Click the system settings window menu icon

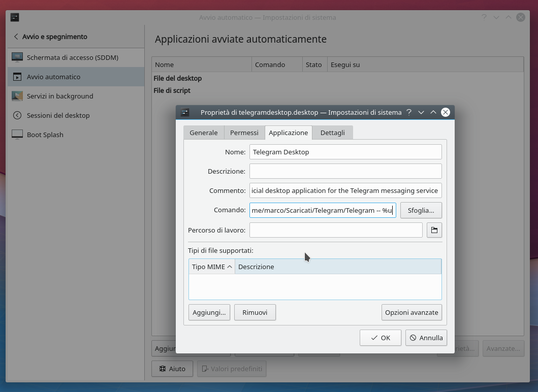point(15,17)
